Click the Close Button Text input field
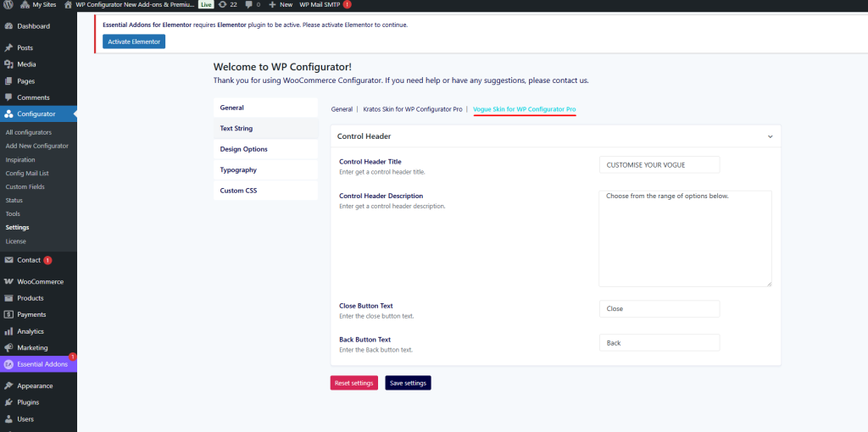 pos(659,308)
